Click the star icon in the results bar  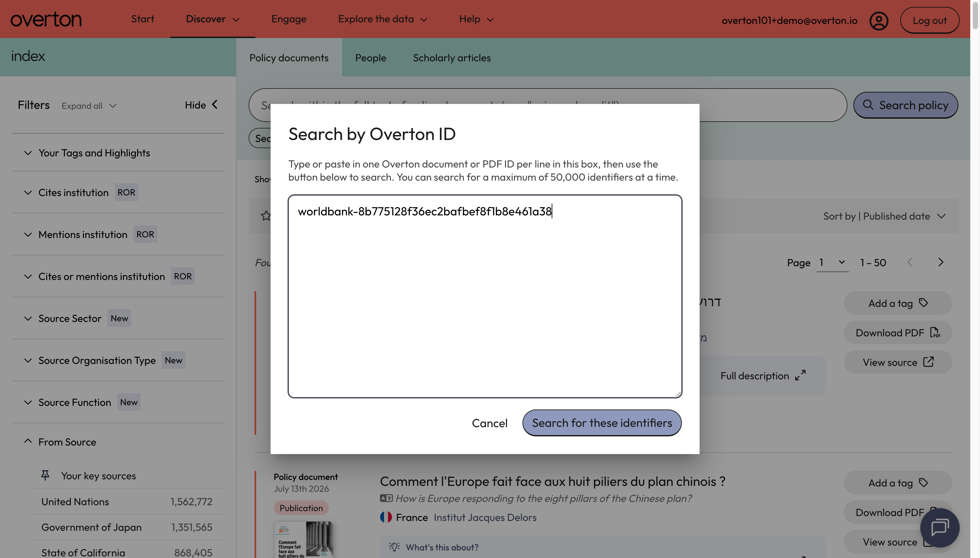(266, 216)
